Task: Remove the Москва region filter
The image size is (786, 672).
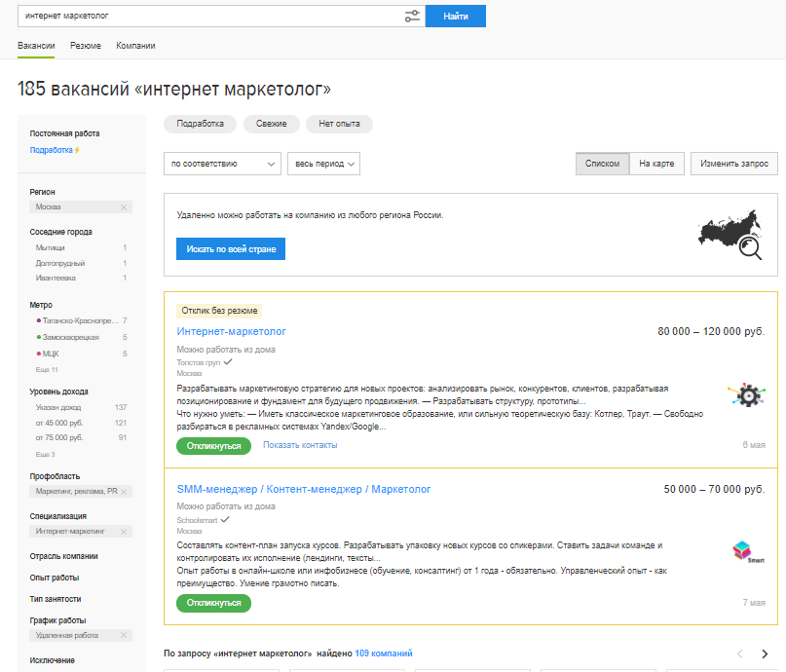Action: [124, 207]
